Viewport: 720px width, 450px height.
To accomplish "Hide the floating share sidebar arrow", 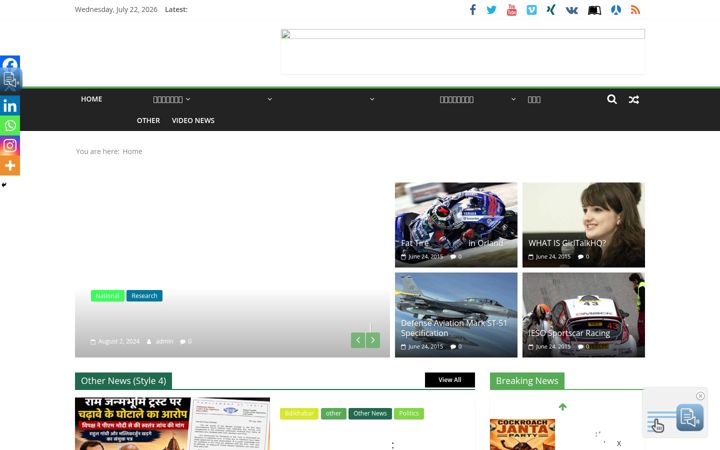I will click(x=4, y=185).
